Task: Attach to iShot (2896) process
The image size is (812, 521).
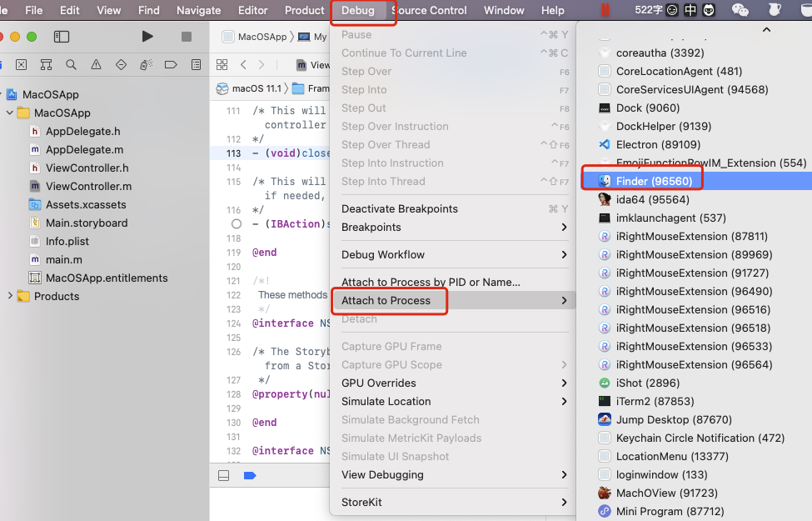Action: pos(696,383)
